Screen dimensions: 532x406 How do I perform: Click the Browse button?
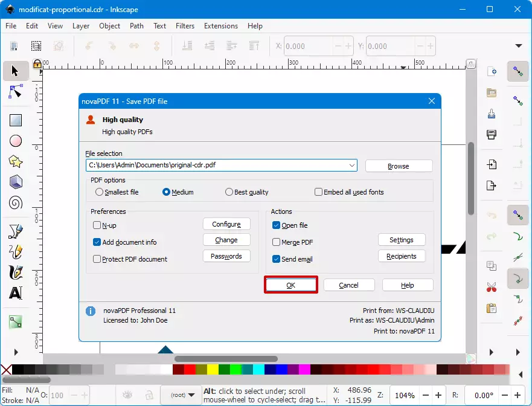399,166
